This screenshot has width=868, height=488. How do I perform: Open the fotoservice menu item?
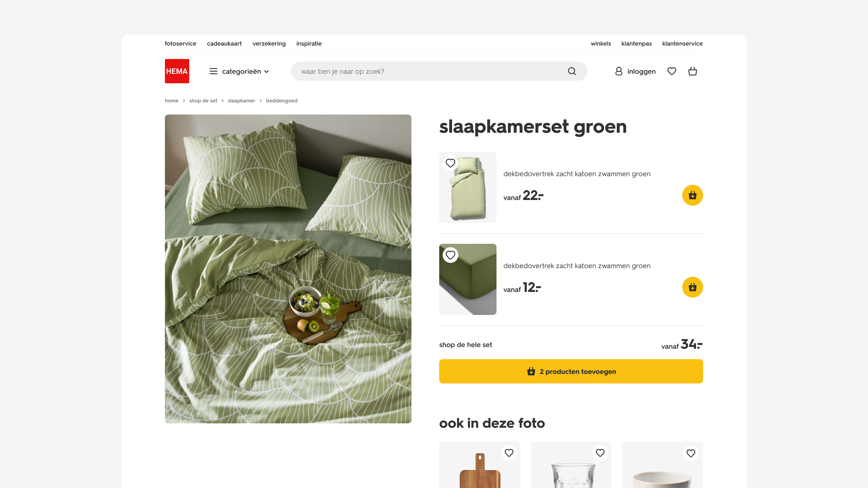tap(180, 43)
